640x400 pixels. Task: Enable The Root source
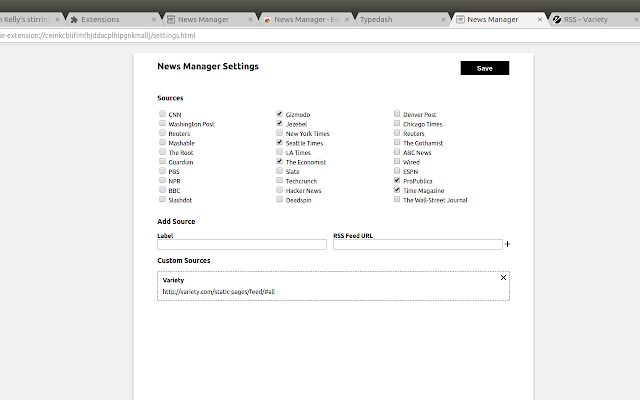coord(162,151)
